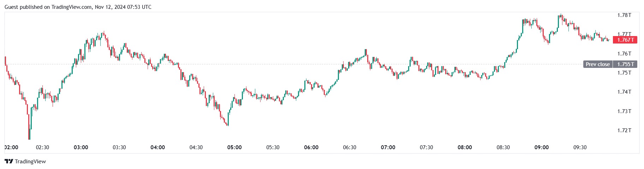Click the red 1.767T current price label
This screenshot has width=644, height=169.
point(625,40)
